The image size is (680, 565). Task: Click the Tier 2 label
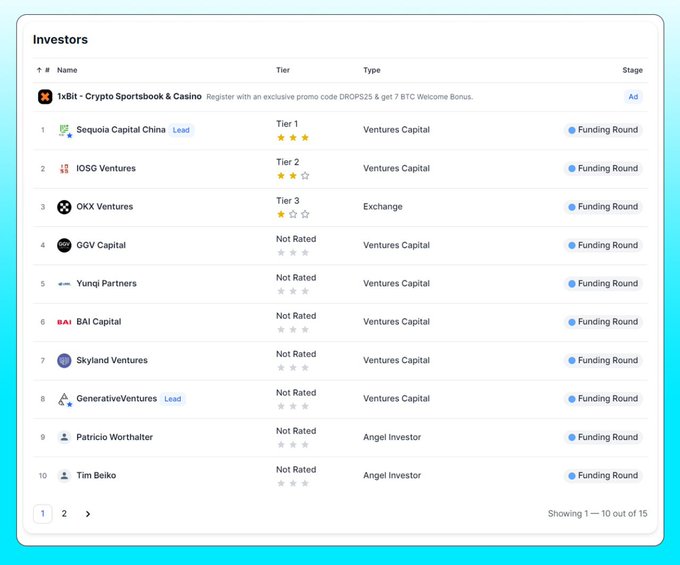pyautogui.click(x=288, y=162)
